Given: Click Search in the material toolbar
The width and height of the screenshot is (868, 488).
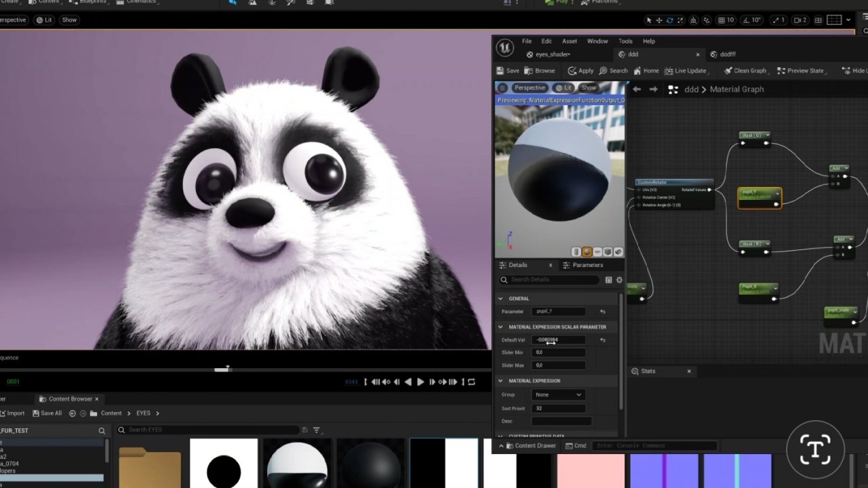Looking at the screenshot, I should [x=614, y=70].
